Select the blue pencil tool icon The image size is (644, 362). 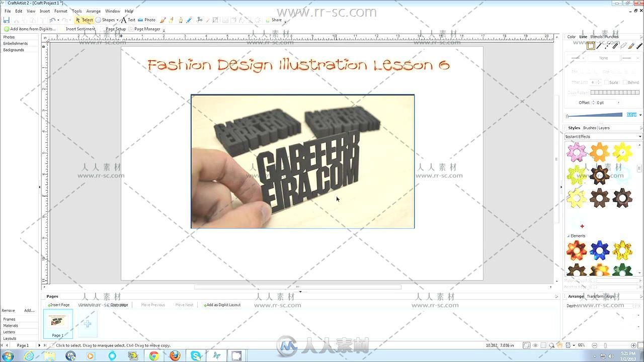click(x=189, y=20)
